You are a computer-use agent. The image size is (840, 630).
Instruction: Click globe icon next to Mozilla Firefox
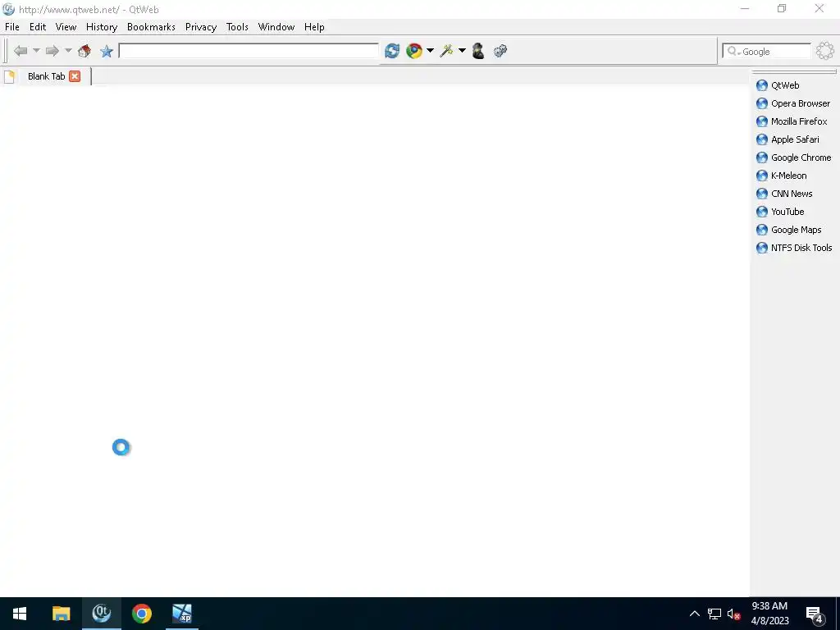(762, 121)
